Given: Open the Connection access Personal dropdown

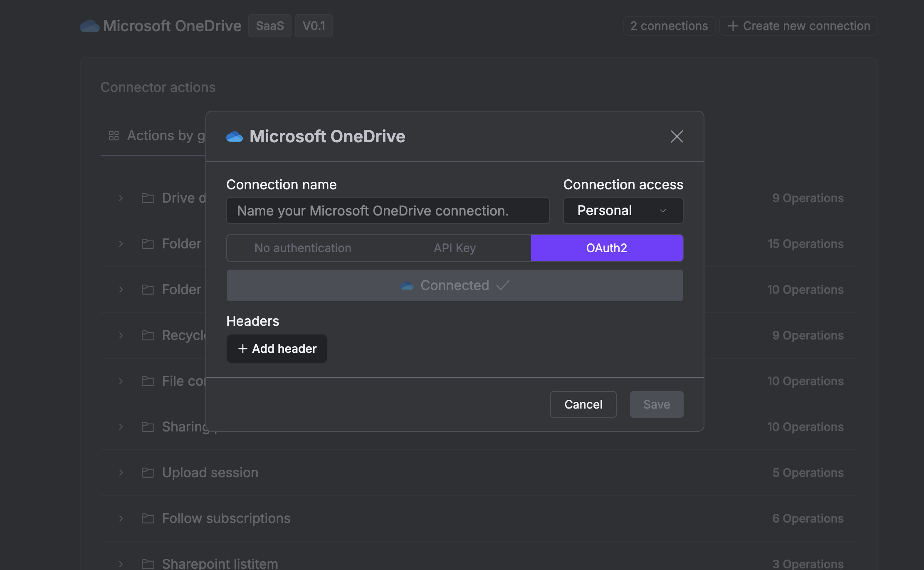Looking at the screenshot, I should (x=623, y=211).
